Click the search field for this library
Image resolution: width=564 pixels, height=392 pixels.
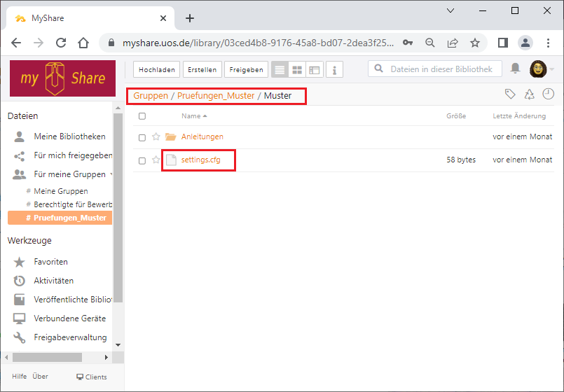coord(441,69)
